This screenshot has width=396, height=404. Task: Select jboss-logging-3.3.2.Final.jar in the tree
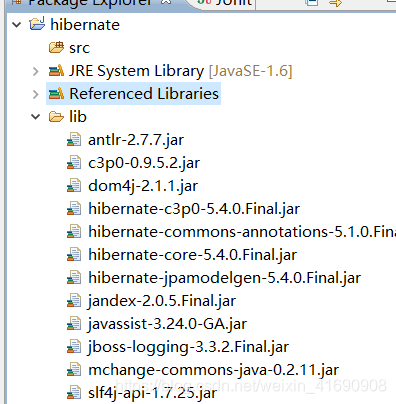pos(188,347)
